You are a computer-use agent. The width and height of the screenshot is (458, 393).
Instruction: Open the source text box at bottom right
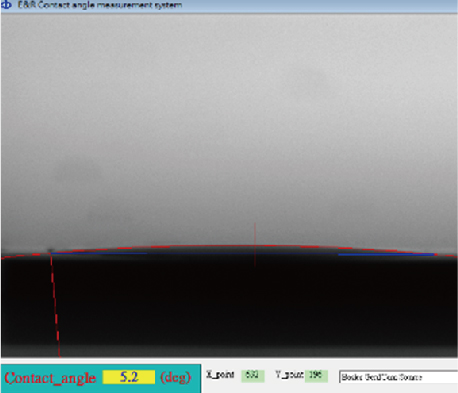pos(399,377)
